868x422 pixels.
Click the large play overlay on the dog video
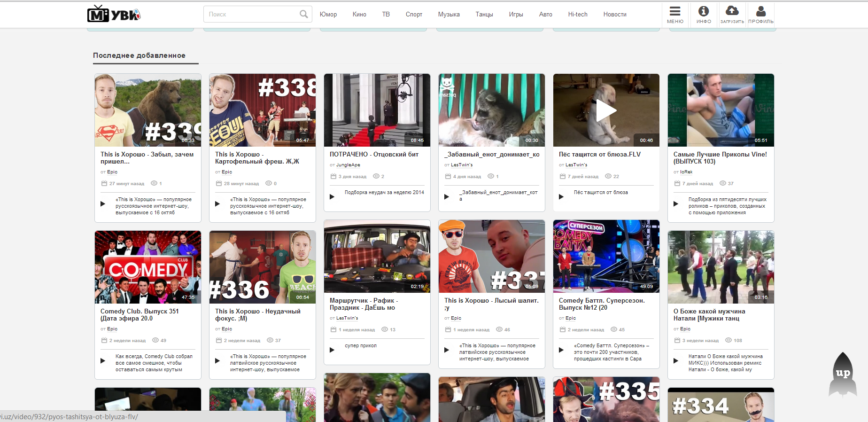[606, 110]
